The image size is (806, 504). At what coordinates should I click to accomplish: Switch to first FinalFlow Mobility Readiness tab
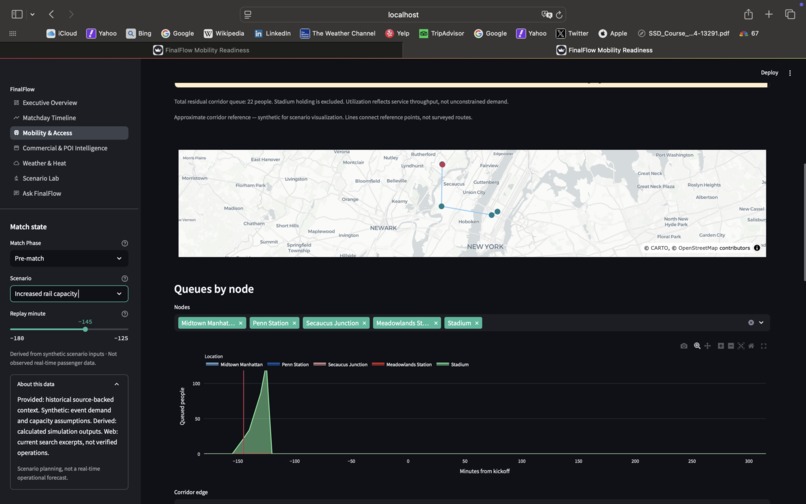pos(201,50)
